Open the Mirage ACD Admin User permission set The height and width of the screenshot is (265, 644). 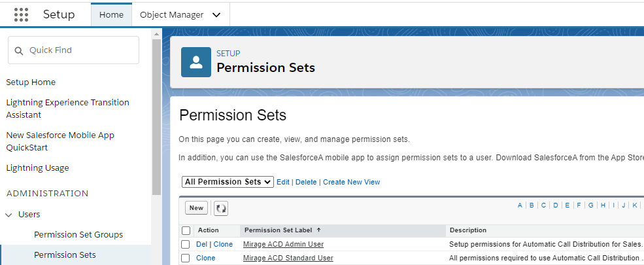click(283, 244)
